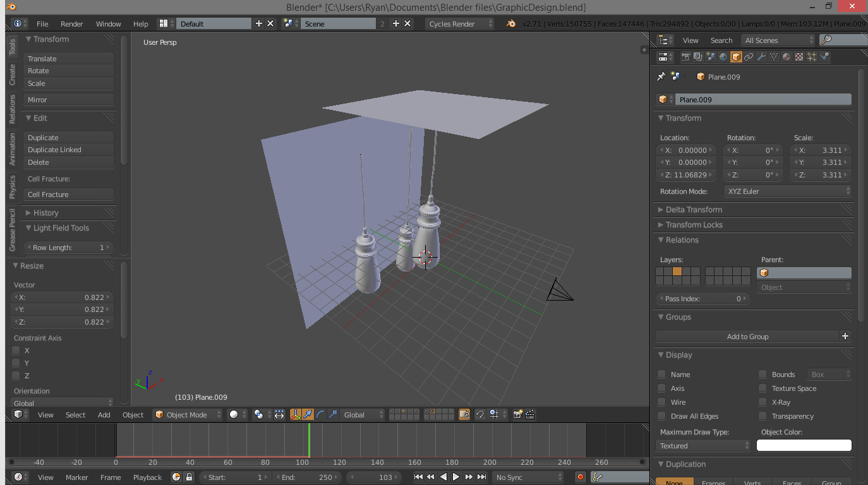This screenshot has width=868, height=485.
Task: Click the outliner search magnifier field
Action: pos(844,40)
